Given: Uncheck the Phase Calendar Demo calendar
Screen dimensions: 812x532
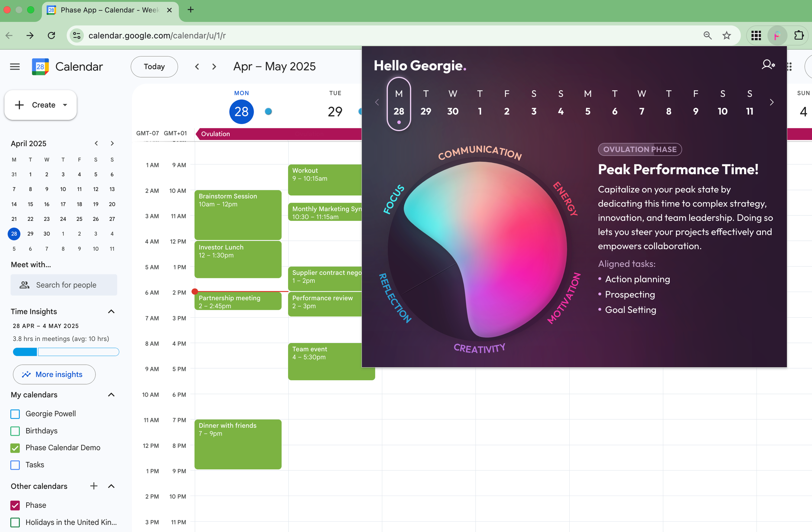Looking at the screenshot, I should point(15,448).
